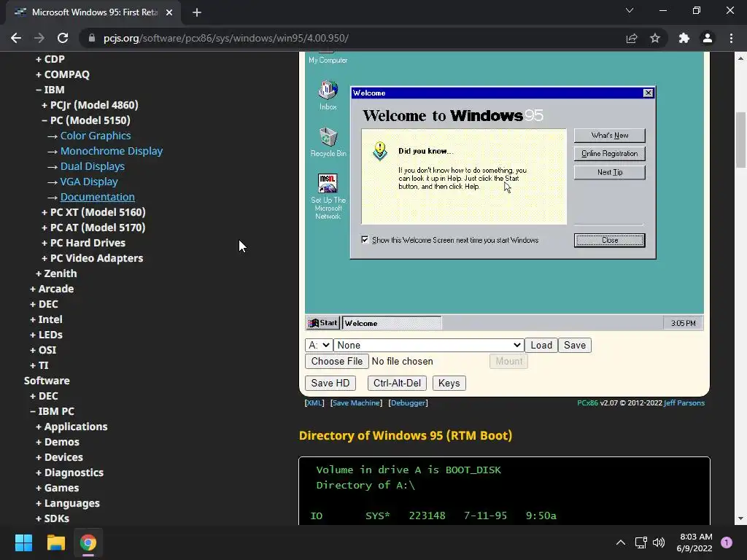Expand PC Video Adapters item
The image size is (747, 560).
[x=92, y=258]
